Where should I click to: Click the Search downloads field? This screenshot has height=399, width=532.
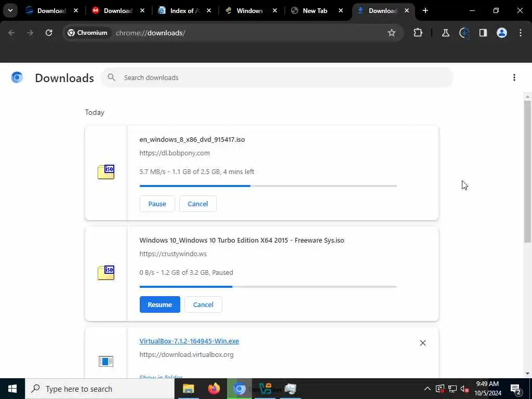(277, 78)
